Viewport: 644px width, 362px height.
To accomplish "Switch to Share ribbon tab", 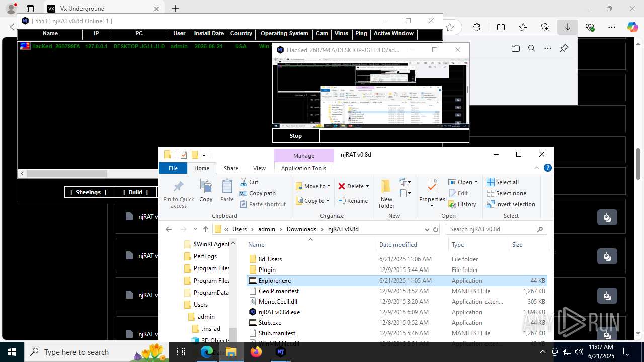I will tap(231, 168).
